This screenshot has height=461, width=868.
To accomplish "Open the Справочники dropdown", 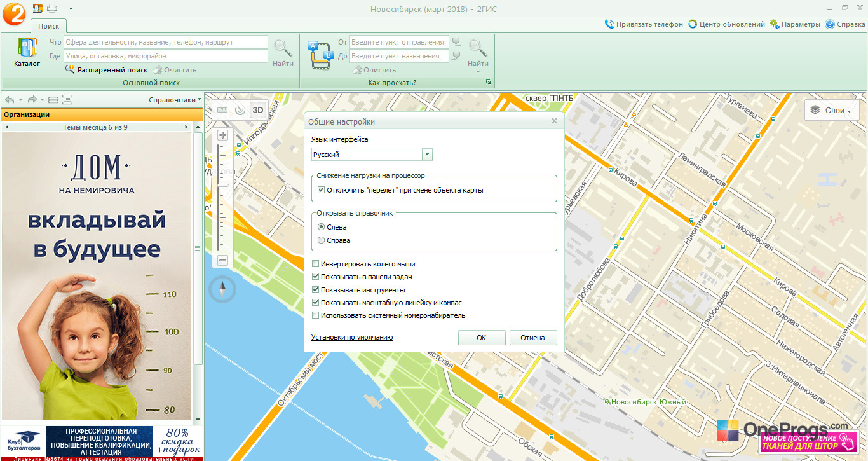I will 175,100.
